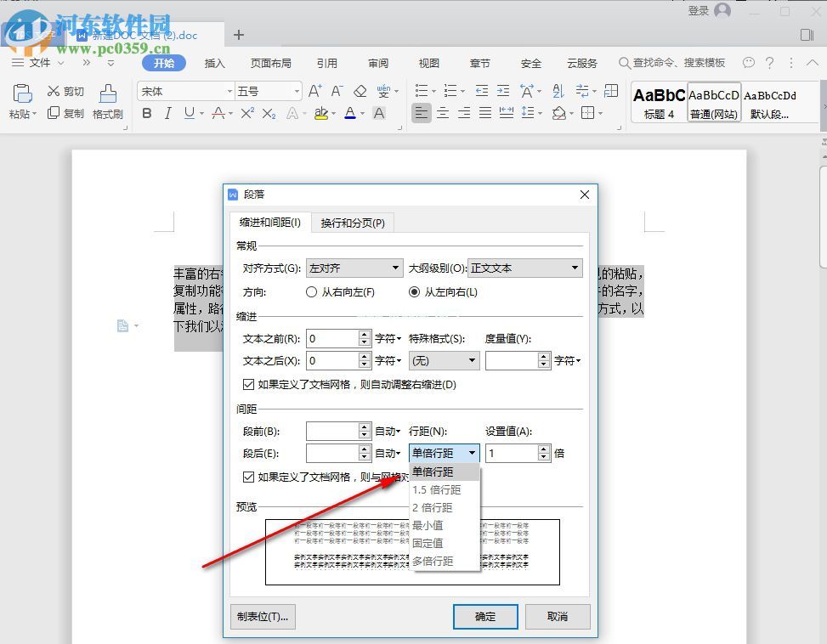
Task: Uncheck automatic right indent adjustment checkbox
Action: [249, 383]
